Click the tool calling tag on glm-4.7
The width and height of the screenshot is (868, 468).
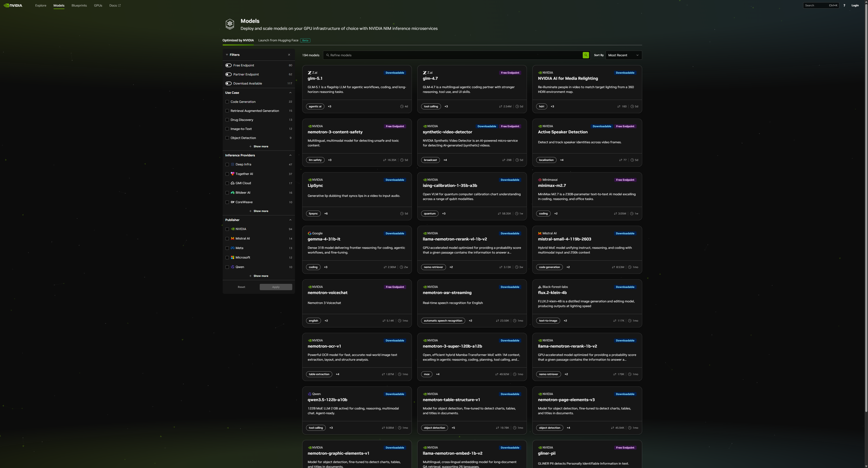pos(431,106)
